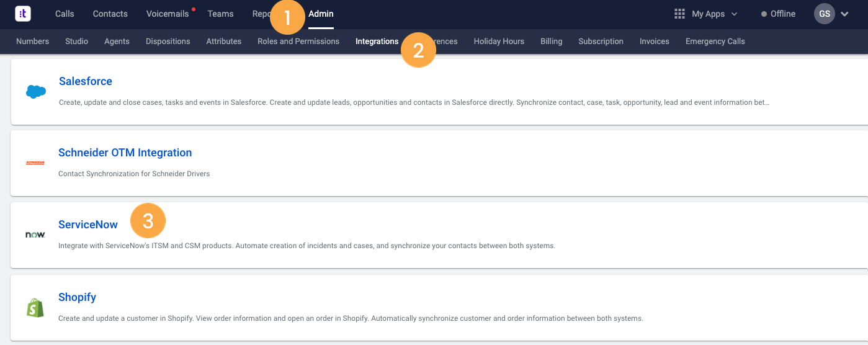868x345 pixels.
Task: Open the Salesforce integration link
Action: (x=86, y=81)
